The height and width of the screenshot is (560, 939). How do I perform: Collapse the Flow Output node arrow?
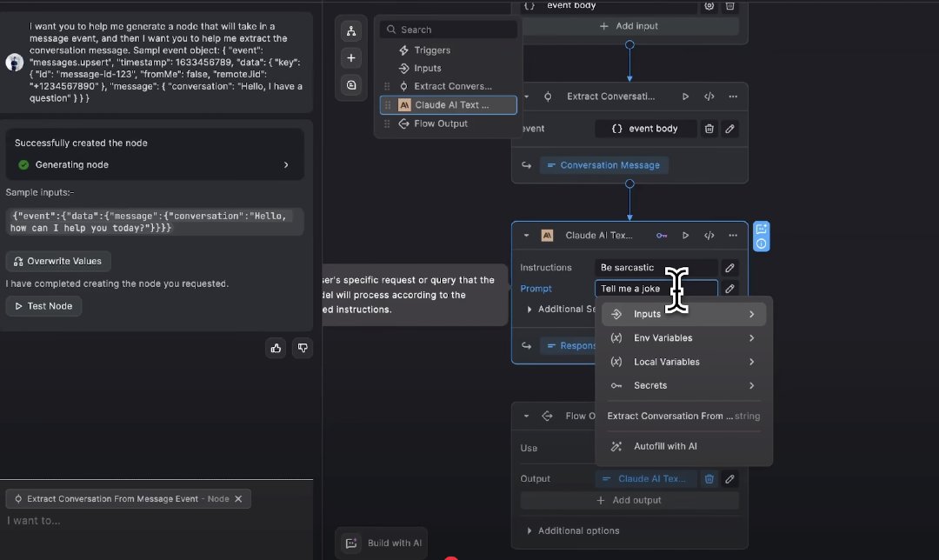[x=526, y=416]
